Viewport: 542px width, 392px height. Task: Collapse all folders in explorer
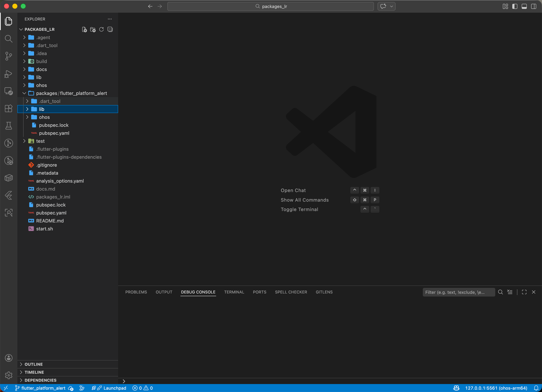click(110, 29)
